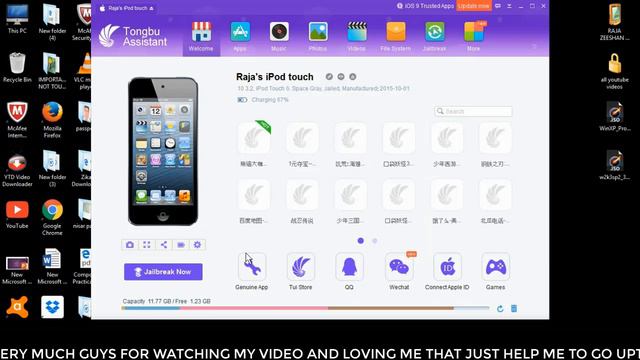Switch to the Jailbreak tab
The width and height of the screenshot is (640, 360).
(x=434, y=37)
